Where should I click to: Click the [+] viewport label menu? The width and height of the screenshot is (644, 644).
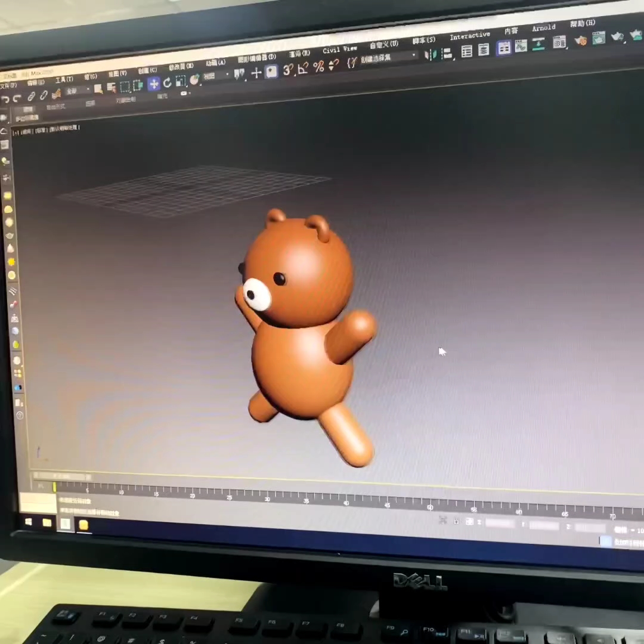(16, 132)
